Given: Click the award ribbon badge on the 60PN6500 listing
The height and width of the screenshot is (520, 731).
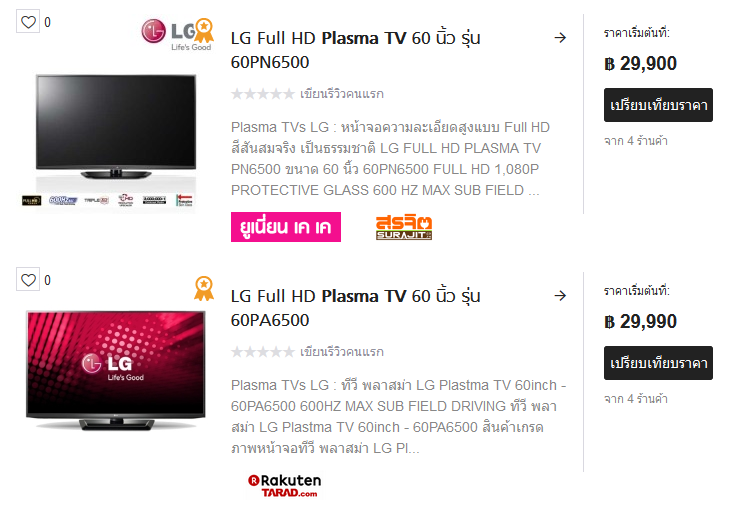Looking at the screenshot, I should (x=204, y=31).
